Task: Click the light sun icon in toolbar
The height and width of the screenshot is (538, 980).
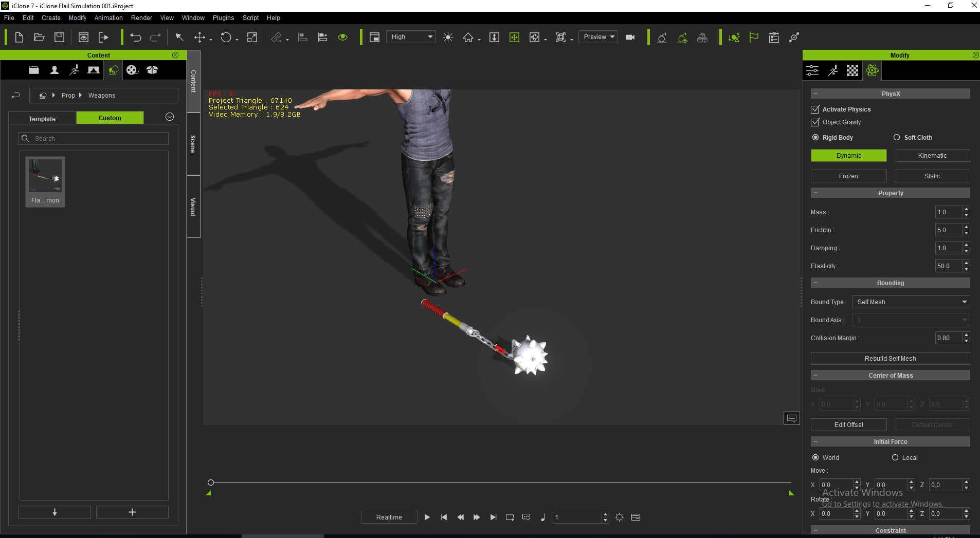Action: point(448,37)
